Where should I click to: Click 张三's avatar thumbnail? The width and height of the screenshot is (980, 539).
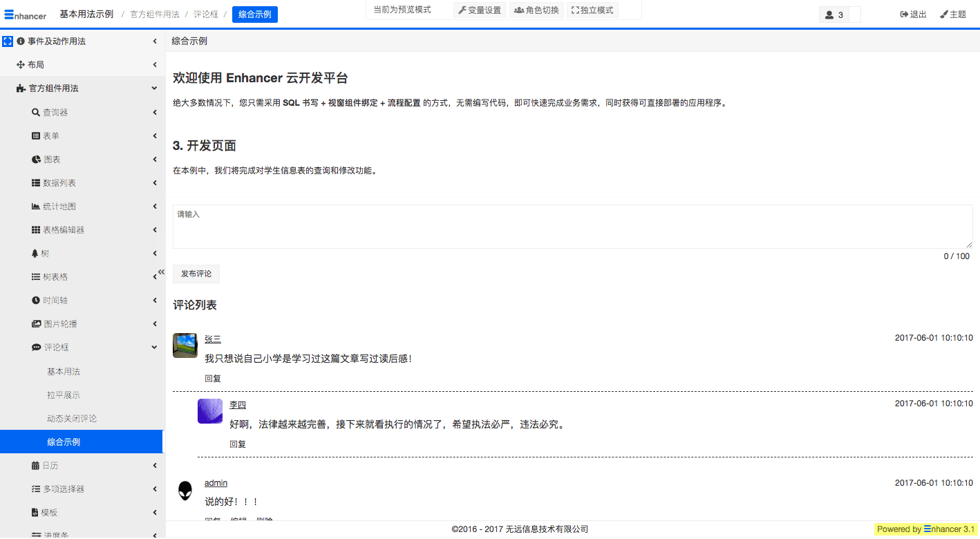click(x=185, y=346)
